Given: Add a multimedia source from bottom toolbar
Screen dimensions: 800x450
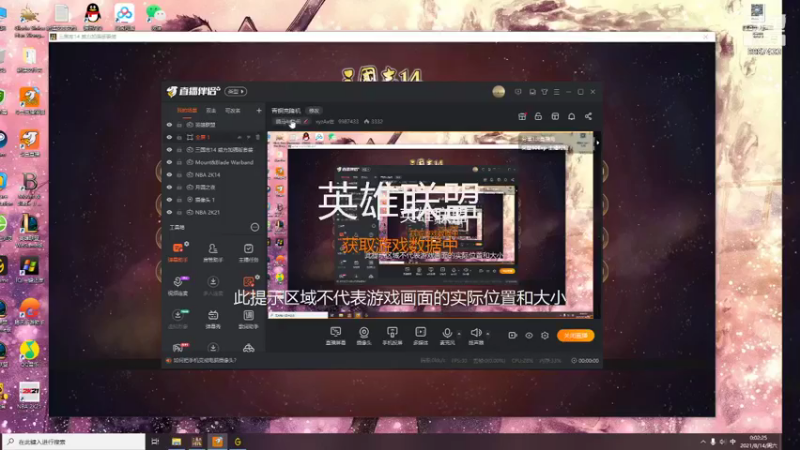Looking at the screenshot, I should pos(420,336).
